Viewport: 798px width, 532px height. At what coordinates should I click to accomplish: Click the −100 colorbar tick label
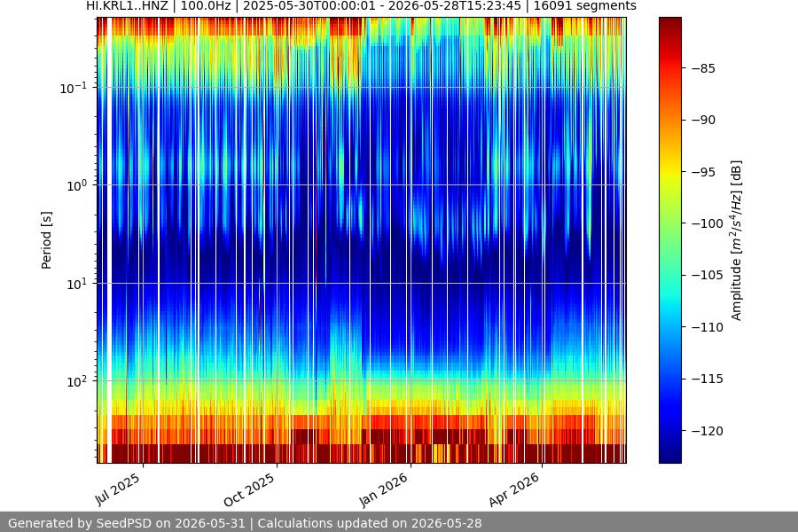(708, 223)
